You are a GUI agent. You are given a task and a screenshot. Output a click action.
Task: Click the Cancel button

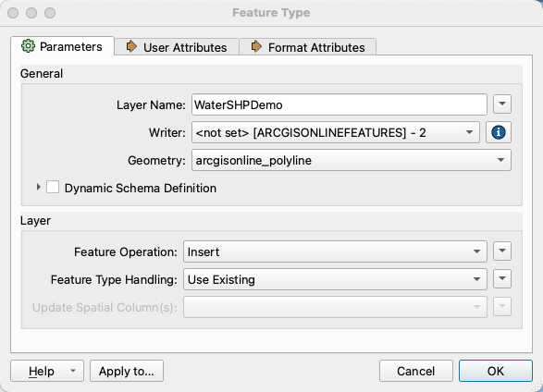416,371
